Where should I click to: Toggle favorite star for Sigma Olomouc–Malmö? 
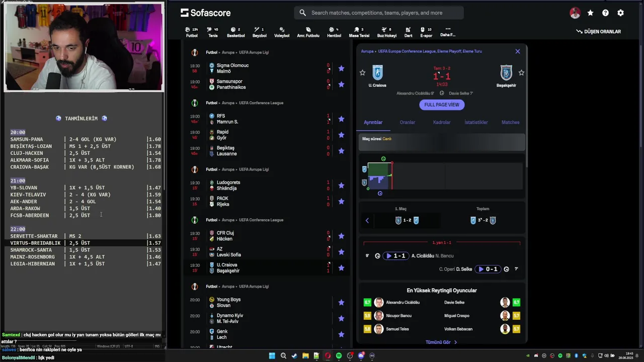[x=341, y=68]
